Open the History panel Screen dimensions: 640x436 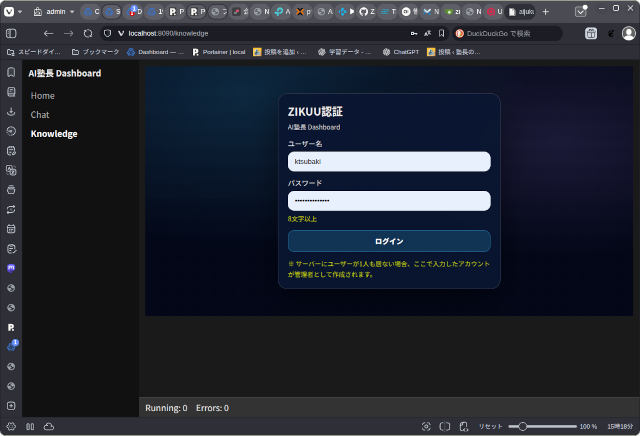pos(11,130)
